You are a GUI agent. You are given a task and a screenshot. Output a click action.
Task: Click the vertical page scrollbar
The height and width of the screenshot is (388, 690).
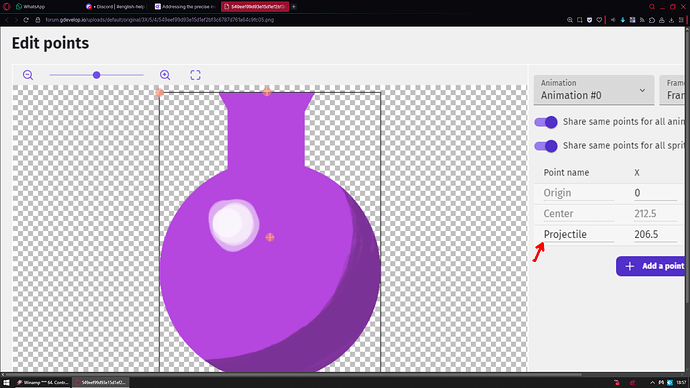point(687,167)
